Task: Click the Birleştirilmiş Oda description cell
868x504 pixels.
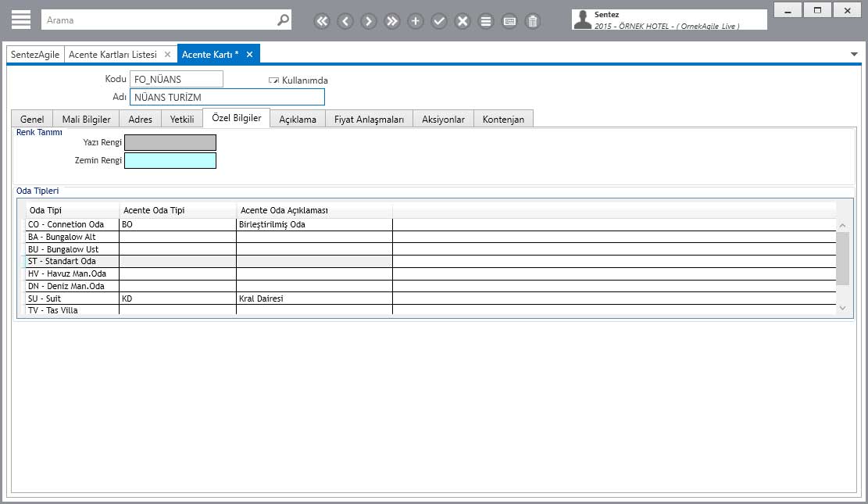Action: (x=314, y=224)
